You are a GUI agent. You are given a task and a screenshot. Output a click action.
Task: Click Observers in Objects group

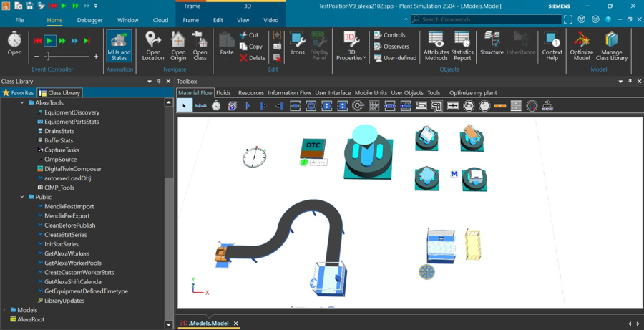coord(391,47)
